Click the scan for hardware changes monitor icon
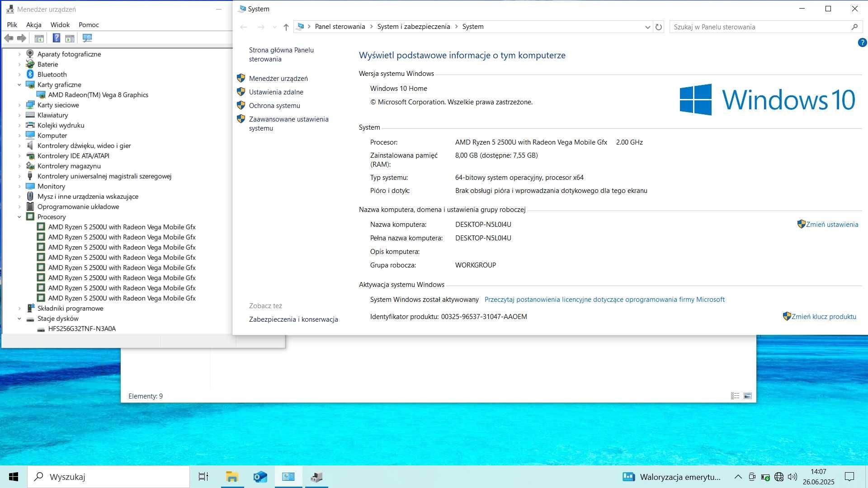 coord(87,38)
